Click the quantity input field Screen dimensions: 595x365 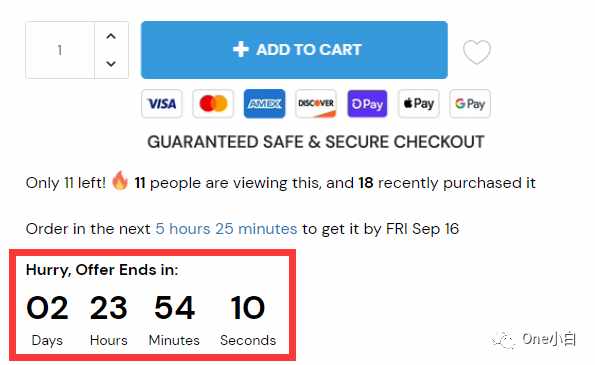tap(60, 50)
